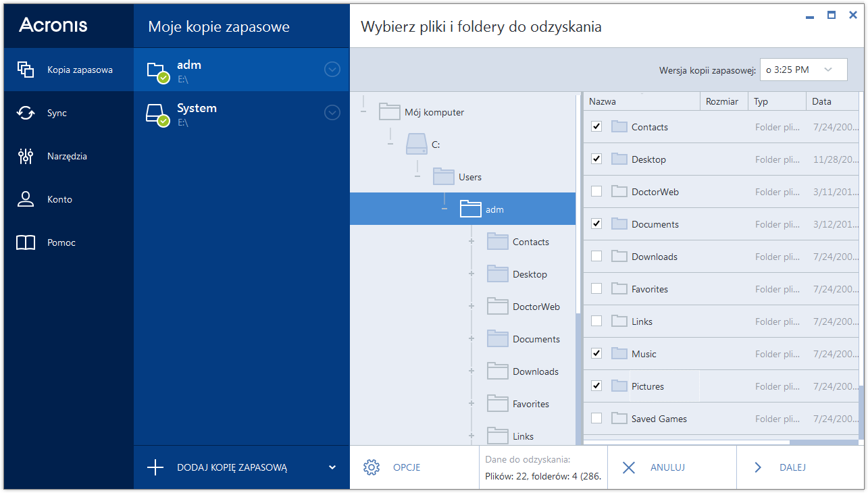Sort by the Nazwa column header

tap(642, 101)
